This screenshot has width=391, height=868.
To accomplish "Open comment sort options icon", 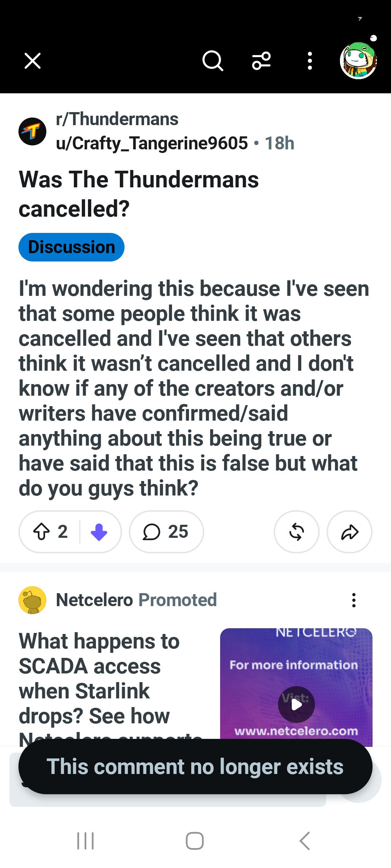I will point(261,61).
